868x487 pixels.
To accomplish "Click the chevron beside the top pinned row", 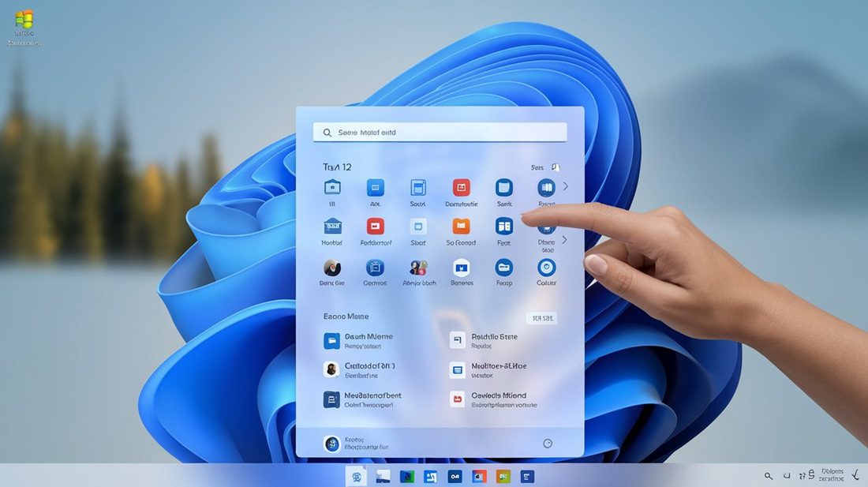I will (x=565, y=186).
